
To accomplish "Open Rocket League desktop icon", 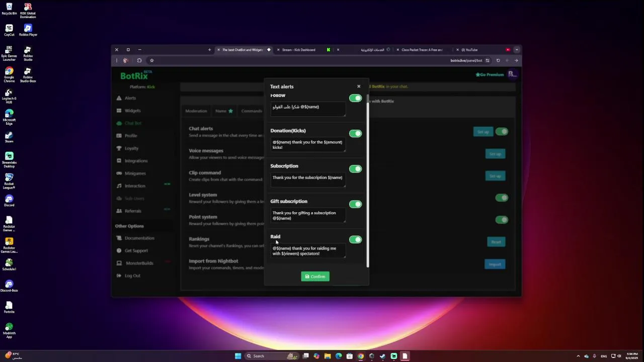I will pos(9,181).
